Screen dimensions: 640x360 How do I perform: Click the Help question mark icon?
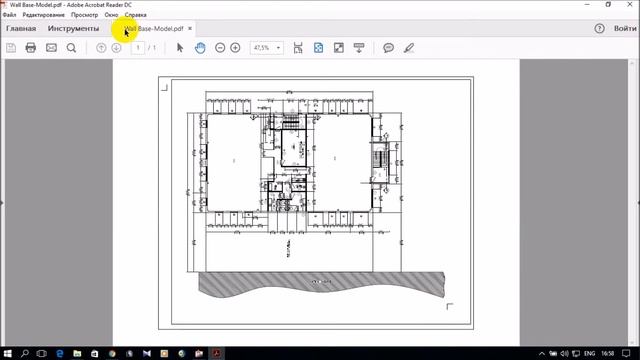599,28
